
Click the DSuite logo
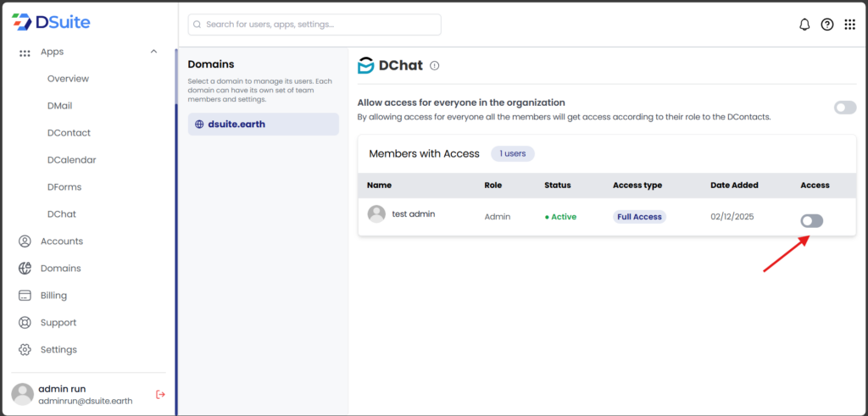coord(51,22)
